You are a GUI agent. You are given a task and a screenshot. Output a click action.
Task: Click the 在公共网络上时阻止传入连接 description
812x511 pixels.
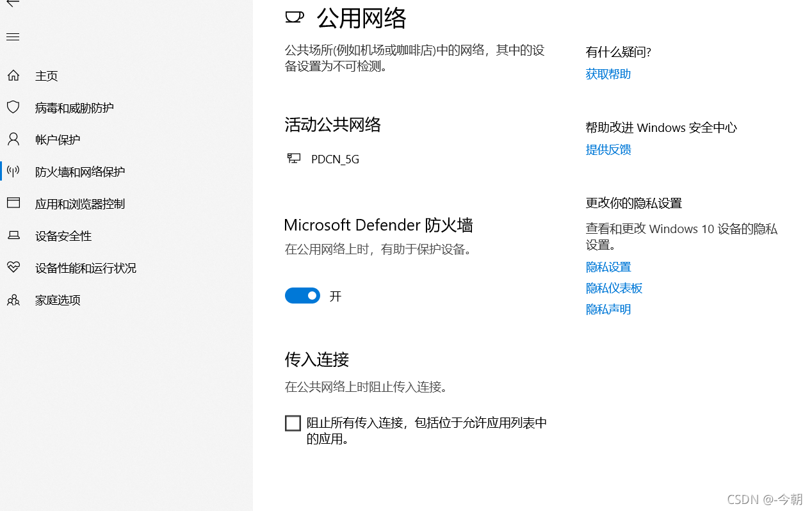click(x=366, y=387)
